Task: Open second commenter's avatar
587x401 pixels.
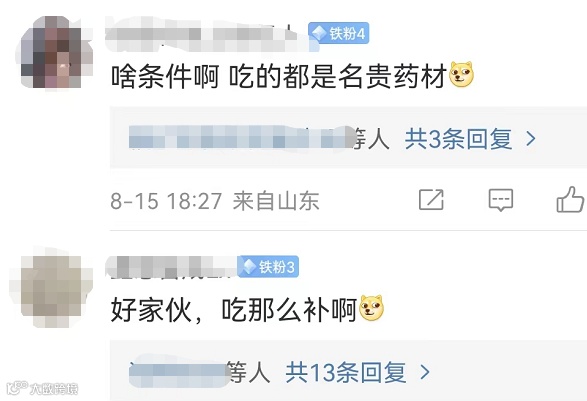Action: pos(52,286)
